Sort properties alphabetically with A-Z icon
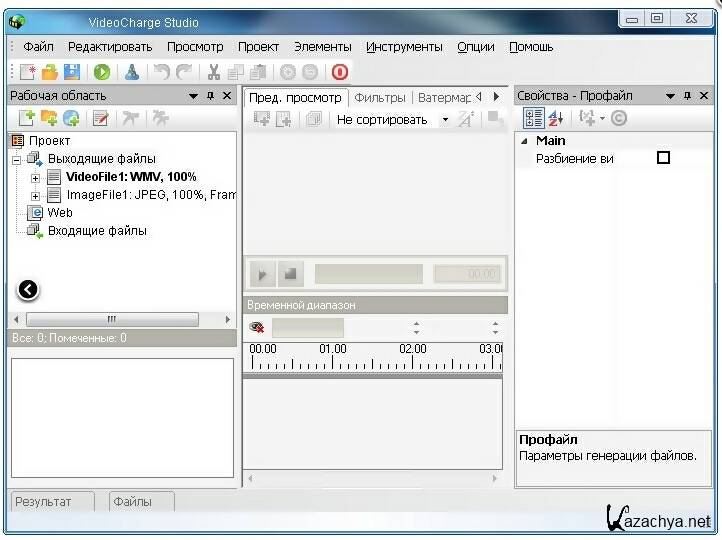722x540 pixels. [x=556, y=118]
